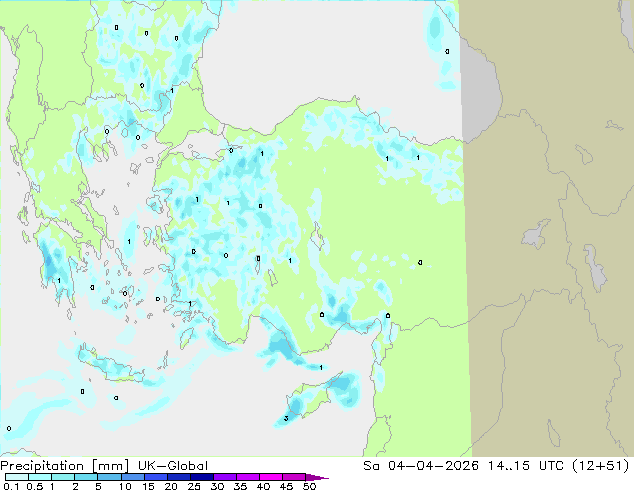
Task: Select the 40–45 mm bright magenta swatch
Action: (271, 477)
